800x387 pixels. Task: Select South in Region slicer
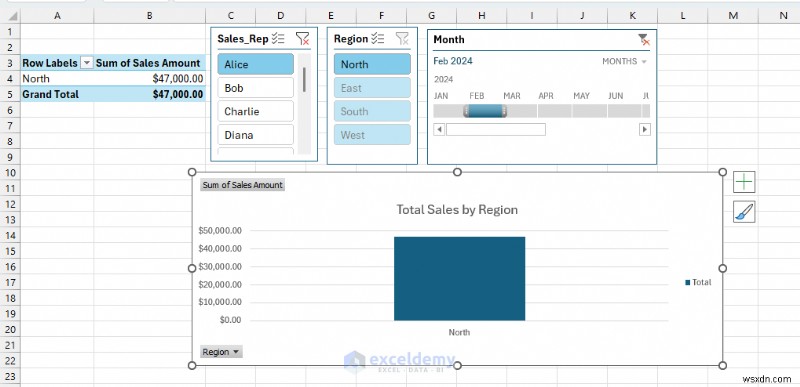372,111
